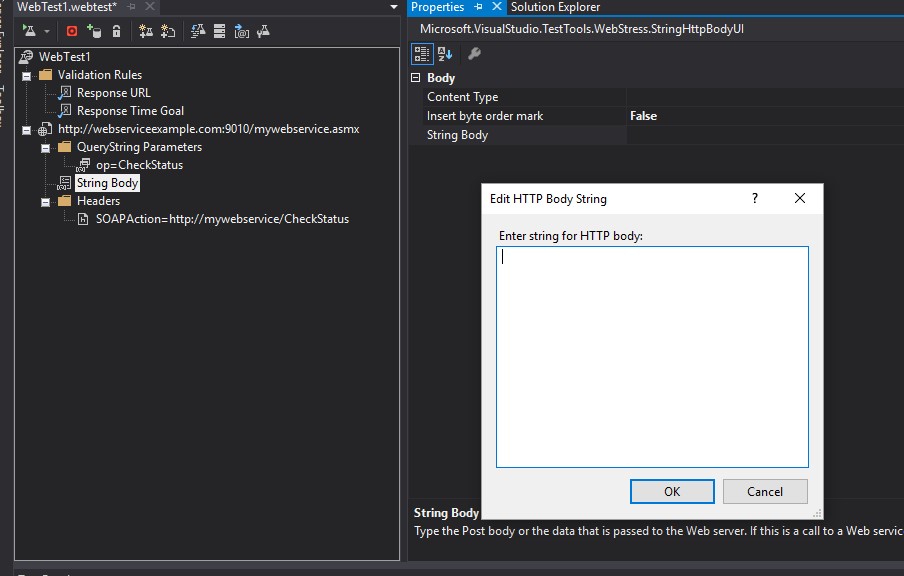Click the red Record icon

[x=70, y=31]
